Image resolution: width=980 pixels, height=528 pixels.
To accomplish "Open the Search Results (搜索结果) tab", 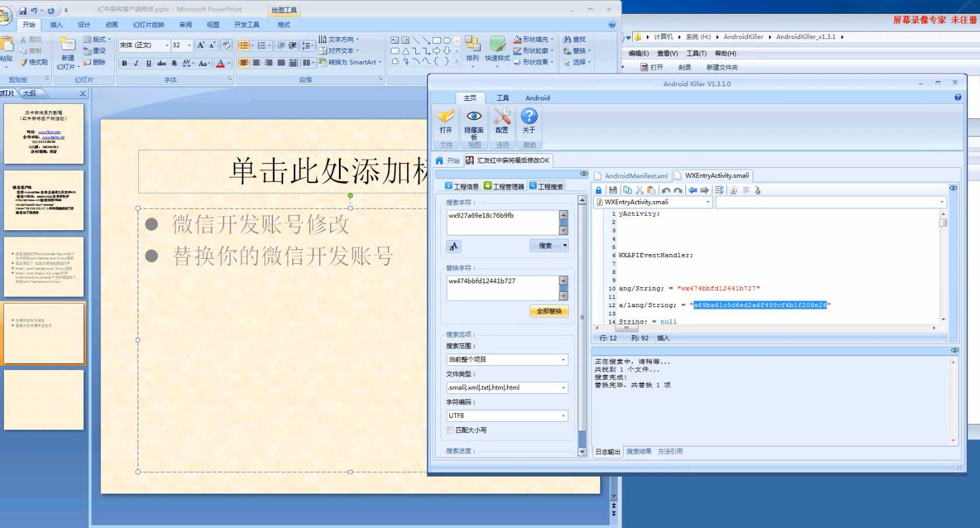I will click(x=639, y=451).
